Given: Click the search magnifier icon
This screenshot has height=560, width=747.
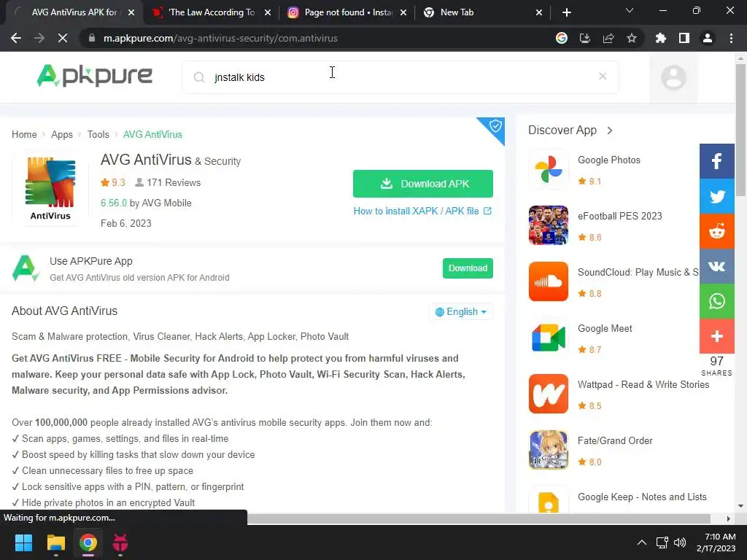Looking at the screenshot, I should coord(198,77).
